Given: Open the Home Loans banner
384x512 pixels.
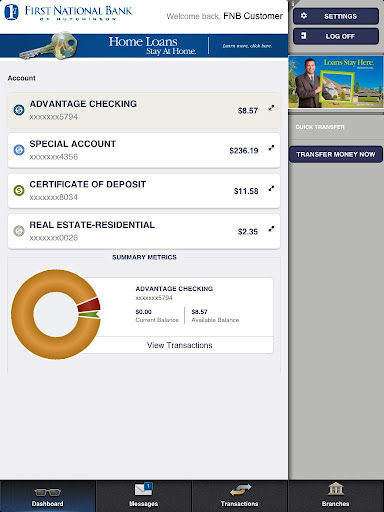Looking at the screenshot, I should [x=144, y=46].
